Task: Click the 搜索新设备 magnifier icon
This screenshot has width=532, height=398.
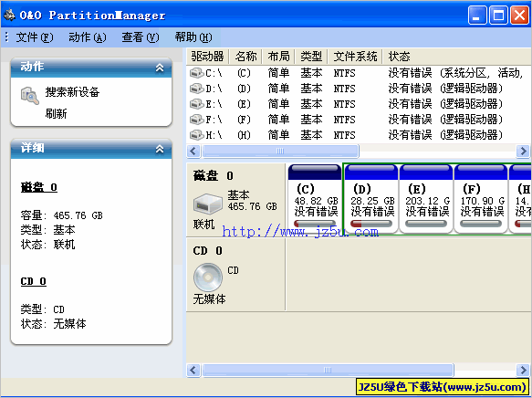Action: tap(30, 96)
